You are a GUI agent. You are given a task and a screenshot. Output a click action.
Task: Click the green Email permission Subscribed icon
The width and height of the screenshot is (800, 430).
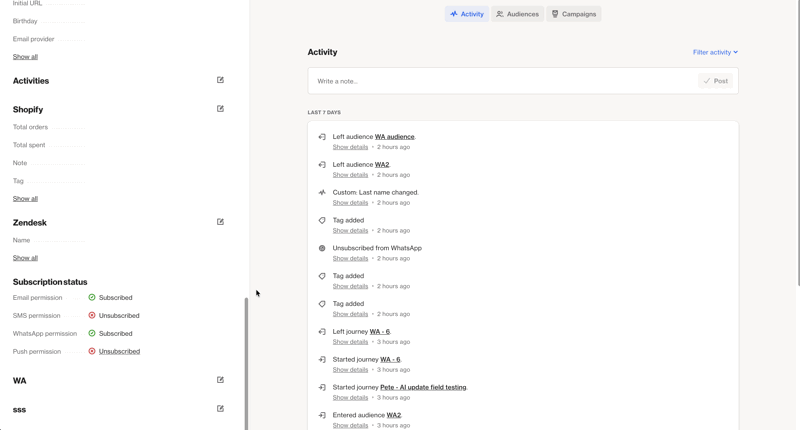[x=92, y=298]
